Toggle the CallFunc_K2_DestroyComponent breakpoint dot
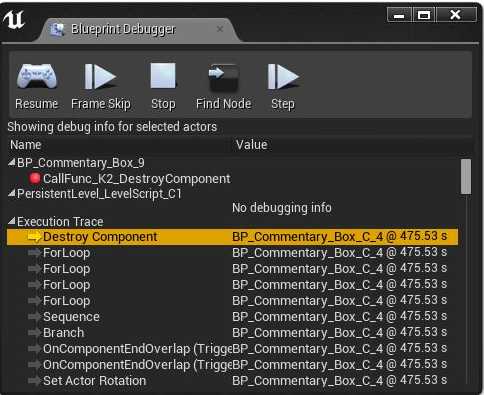This screenshot has width=484, height=395. click(x=34, y=178)
